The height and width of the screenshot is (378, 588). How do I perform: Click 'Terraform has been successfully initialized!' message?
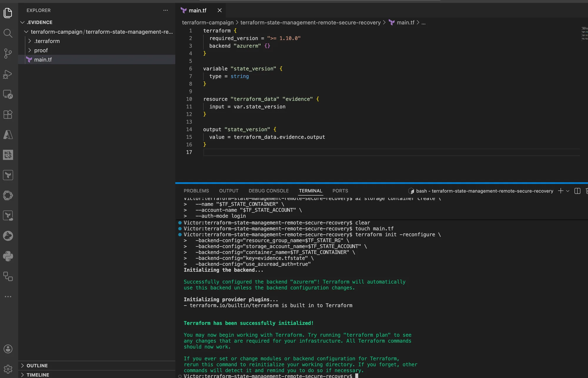(249, 323)
